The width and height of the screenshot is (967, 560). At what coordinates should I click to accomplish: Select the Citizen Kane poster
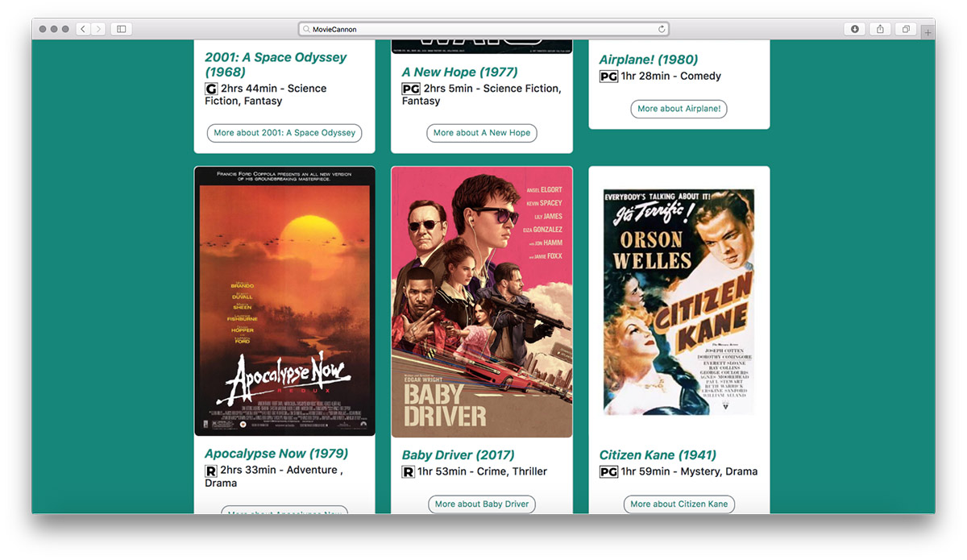pos(679,302)
